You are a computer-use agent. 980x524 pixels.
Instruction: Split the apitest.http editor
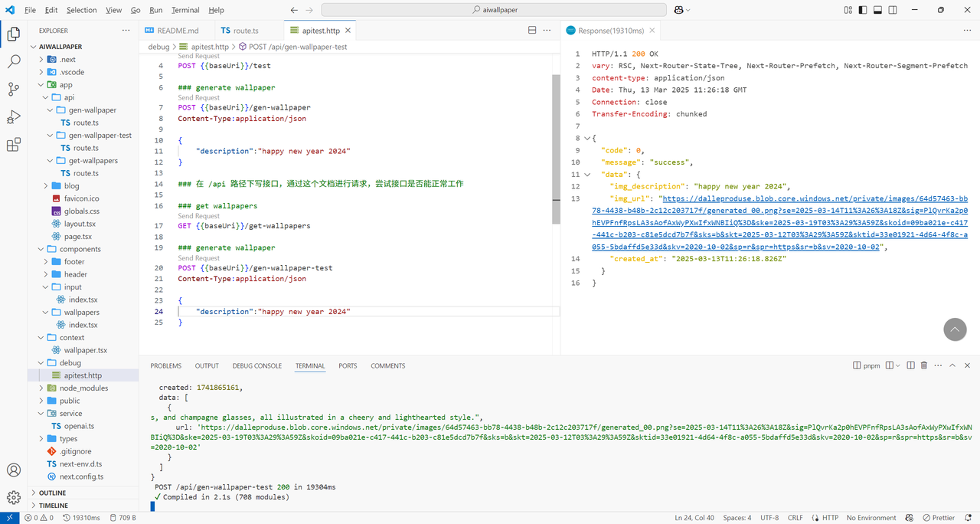point(532,31)
